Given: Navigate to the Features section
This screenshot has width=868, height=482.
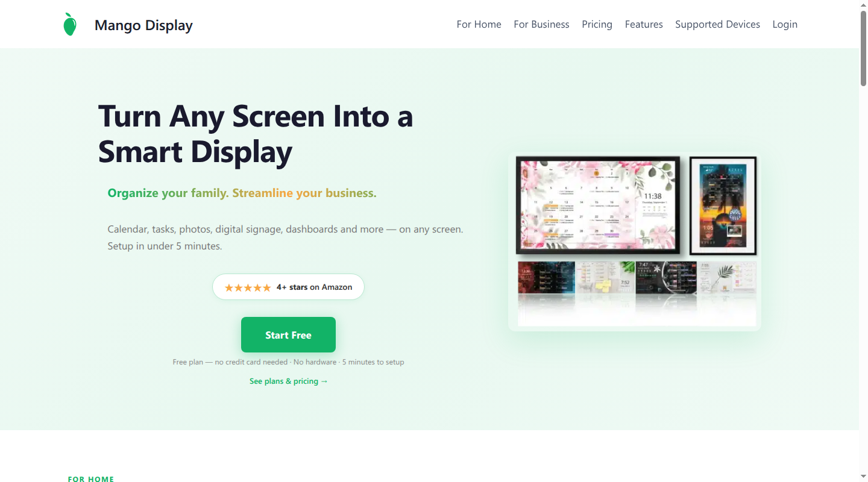Looking at the screenshot, I should coord(644,24).
